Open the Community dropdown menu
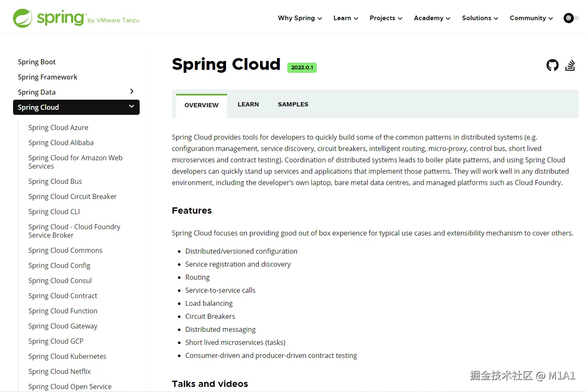The image size is (586, 392). tap(531, 18)
